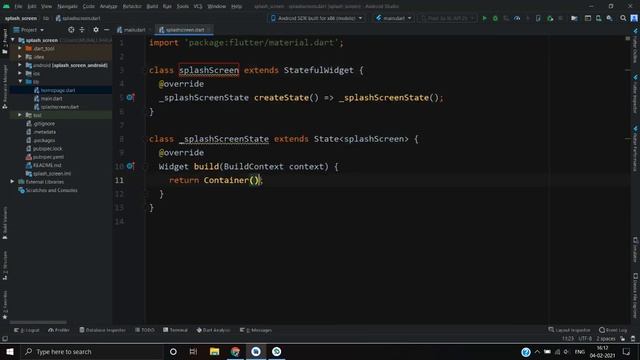Image resolution: width=640 pixels, height=360 pixels.
Task: Click the '2 spaces' indent setting
Action: tap(606, 339)
